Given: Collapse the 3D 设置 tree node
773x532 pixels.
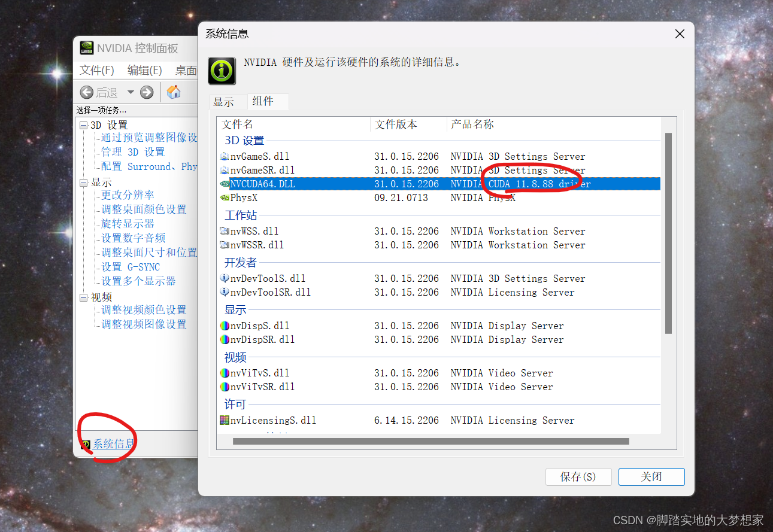Looking at the screenshot, I should click(83, 125).
